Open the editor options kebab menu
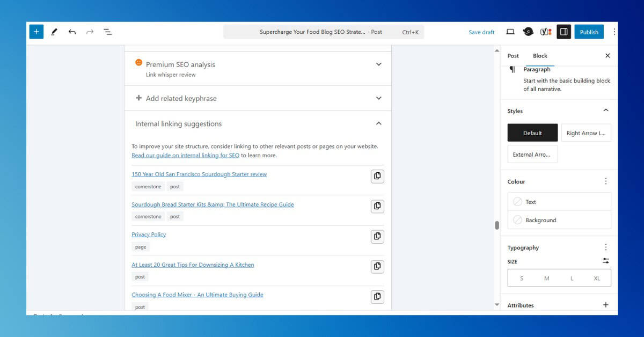644x337 pixels. click(614, 32)
